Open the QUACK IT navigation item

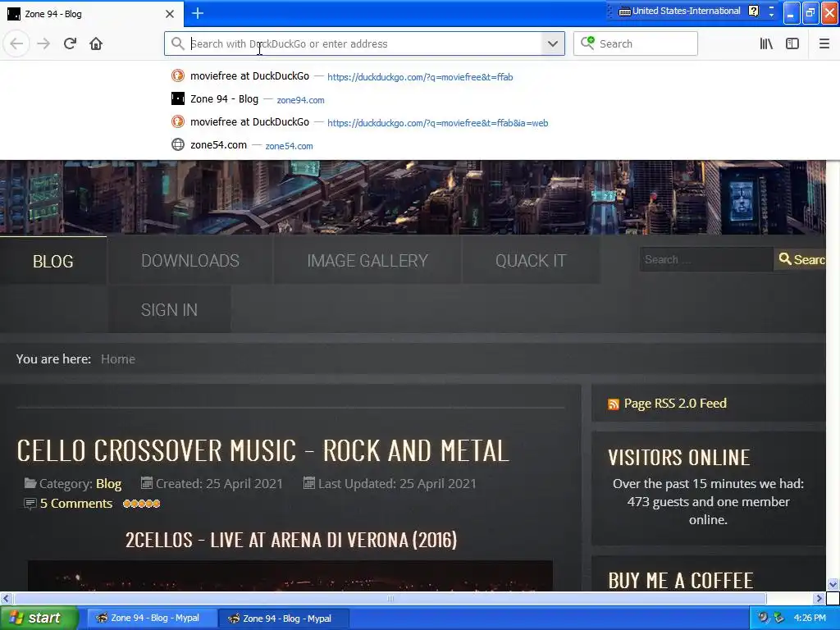(531, 260)
